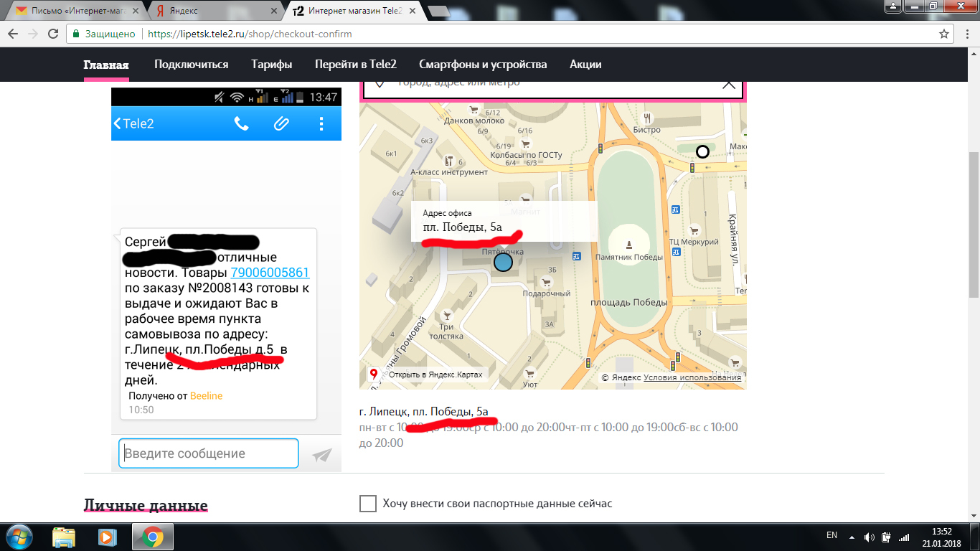Image resolution: width=980 pixels, height=551 pixels.
Task: Open the 'Смартфоны и устройства' navigation item
Action: tap(483, 65)
